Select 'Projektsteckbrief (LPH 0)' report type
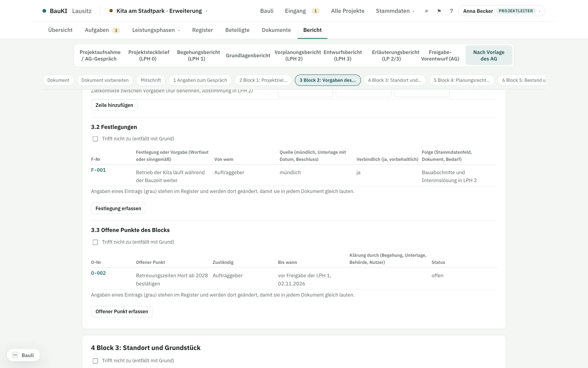The image size is (588, 368). (x=148, y=55)
